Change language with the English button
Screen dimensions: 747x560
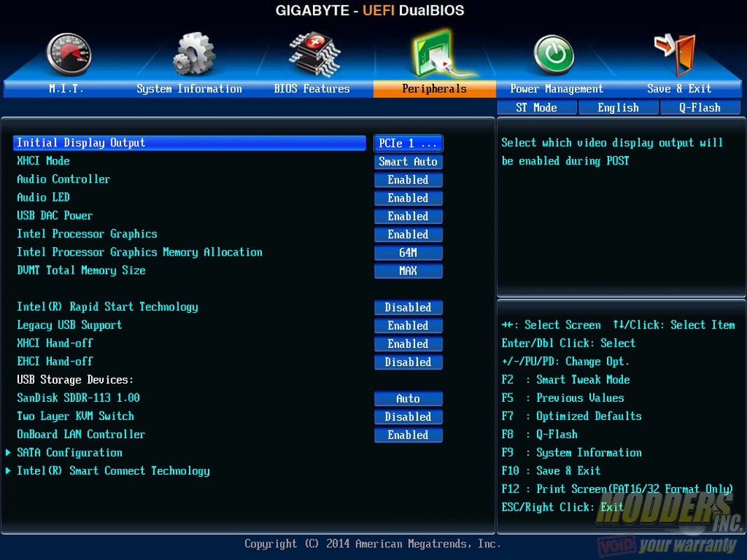click(618, 108)
